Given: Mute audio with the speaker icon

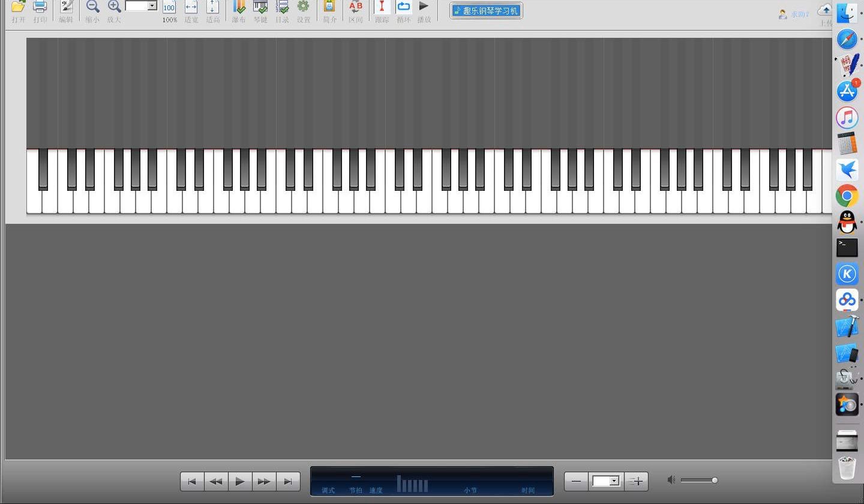Looking at the screenshot, I should coord(671,479).
